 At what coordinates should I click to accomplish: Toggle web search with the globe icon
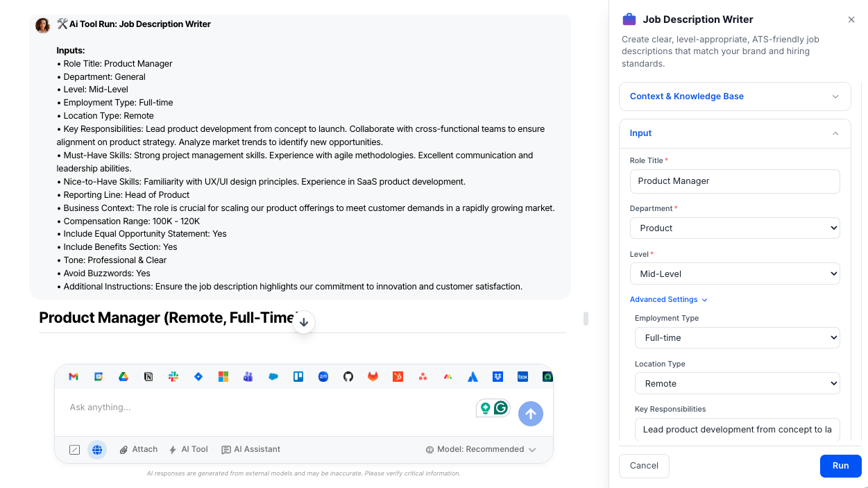pyautogui.click(x=97, y=449)
